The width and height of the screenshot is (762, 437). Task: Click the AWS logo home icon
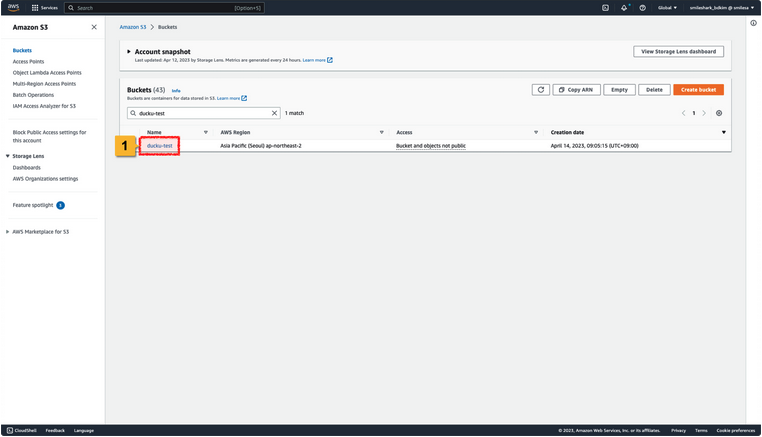tap(14, 7)
